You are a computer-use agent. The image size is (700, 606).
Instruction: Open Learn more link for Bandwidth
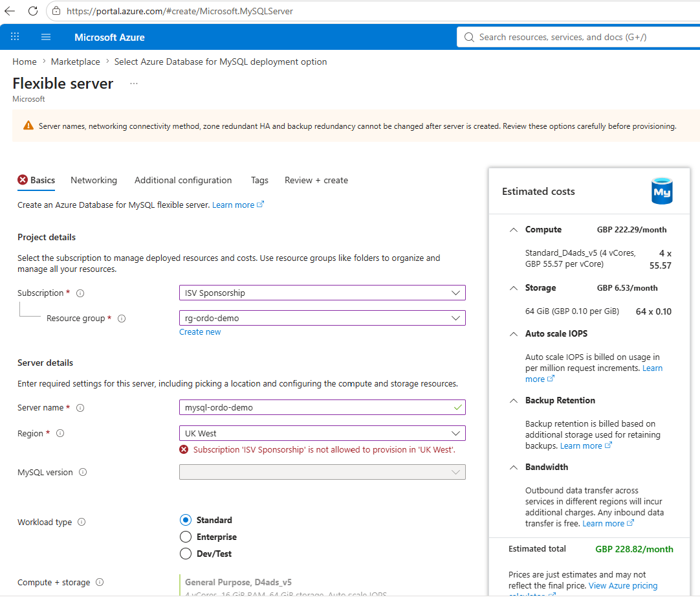coord(608,523)
